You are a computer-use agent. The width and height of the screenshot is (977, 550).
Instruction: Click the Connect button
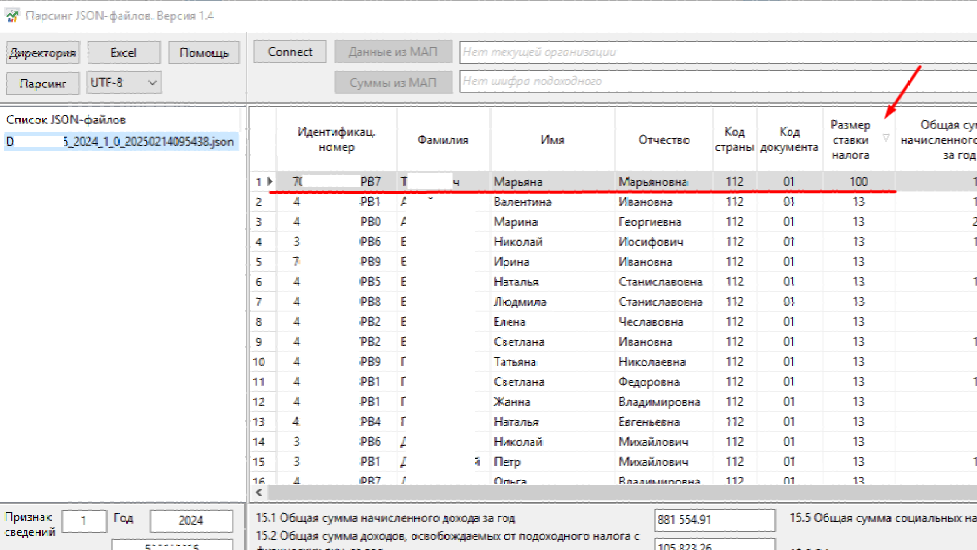click(x=290, y=52)
